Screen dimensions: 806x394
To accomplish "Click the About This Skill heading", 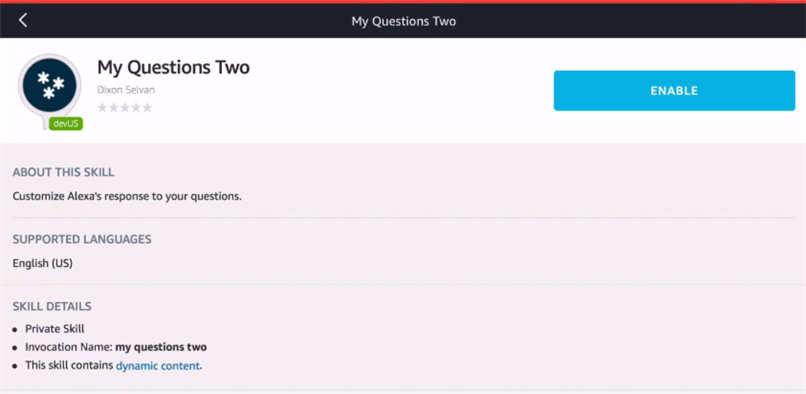I will tap(63, 172).
